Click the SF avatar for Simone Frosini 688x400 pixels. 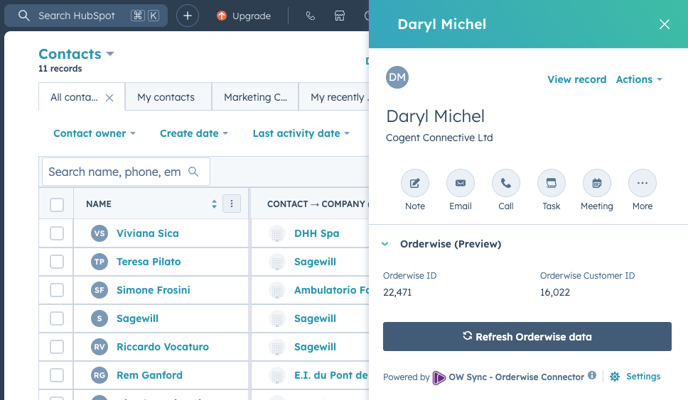pos(99,290)
